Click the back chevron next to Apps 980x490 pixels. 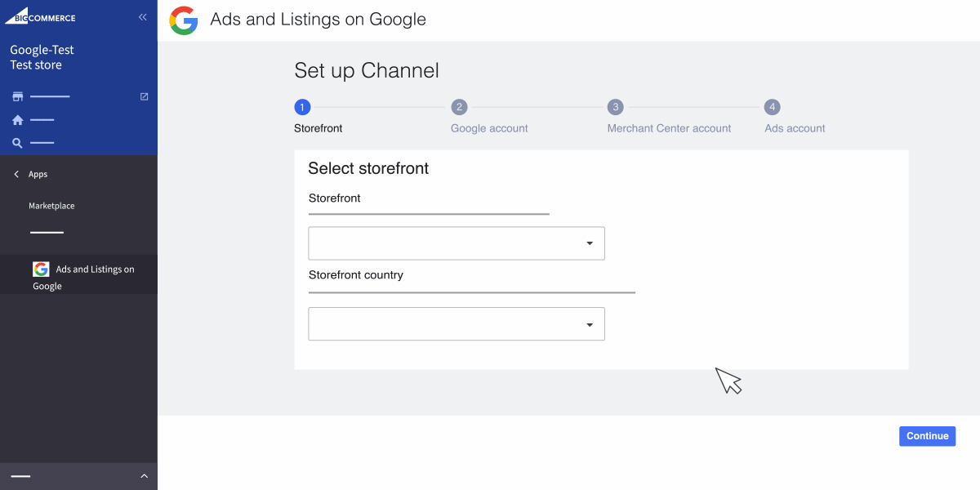(x=15, y=174)
